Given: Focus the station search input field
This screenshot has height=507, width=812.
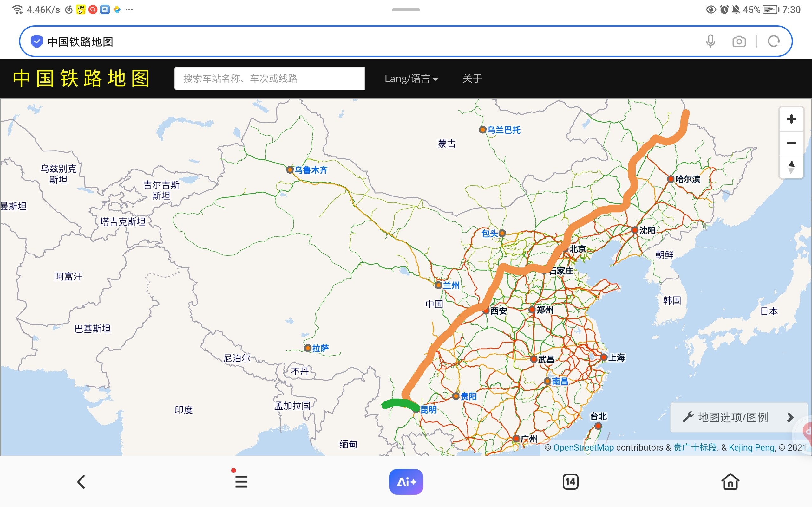Looking at the screenshot, I should tap(269, 79).
